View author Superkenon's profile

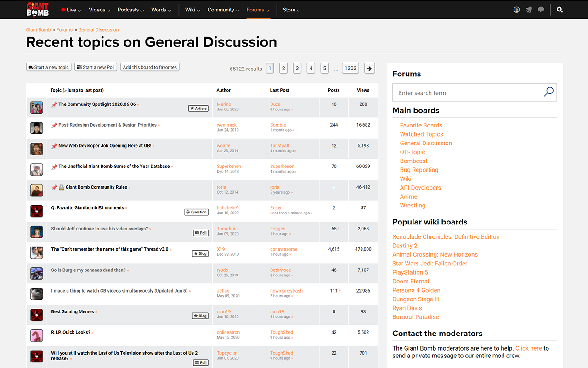pyautogui.click(x=229, y=167)
